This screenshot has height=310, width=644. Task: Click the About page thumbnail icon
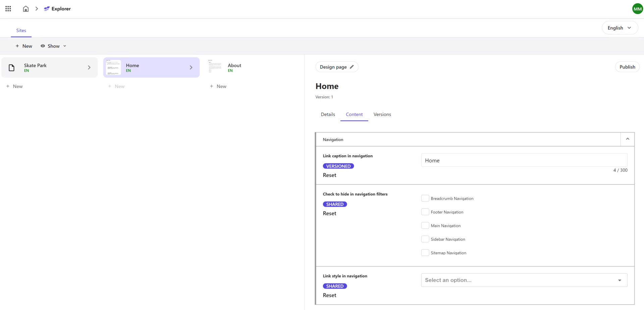[215, 67]
